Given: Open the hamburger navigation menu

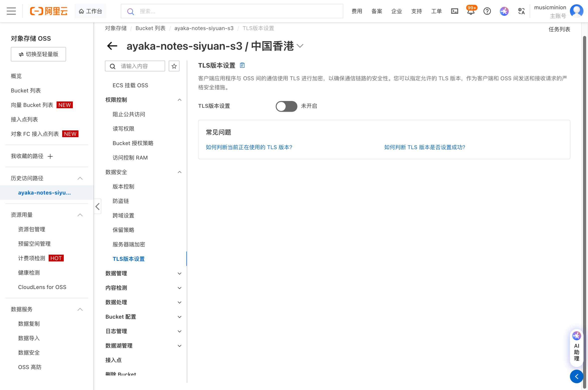Looking at the screenshot, I should click(x=11, y=11).
